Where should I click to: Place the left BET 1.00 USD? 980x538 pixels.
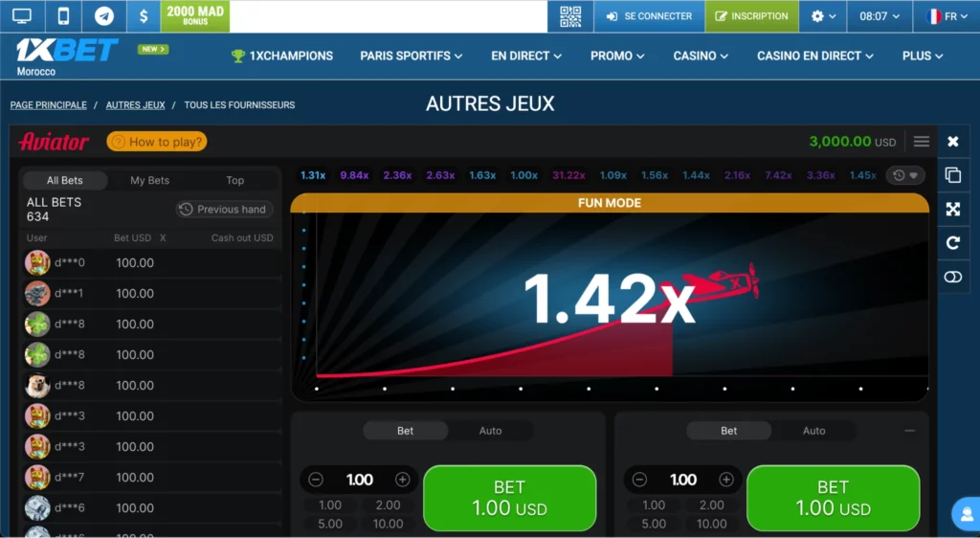[510, 498]
